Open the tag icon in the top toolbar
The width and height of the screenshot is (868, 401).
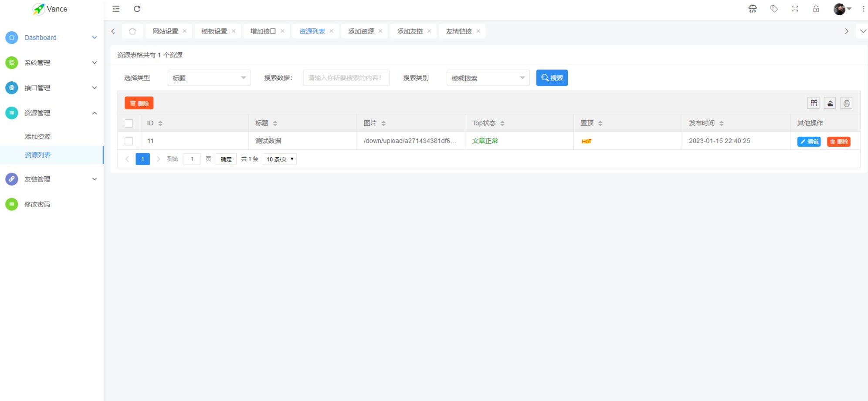[774, 9]
